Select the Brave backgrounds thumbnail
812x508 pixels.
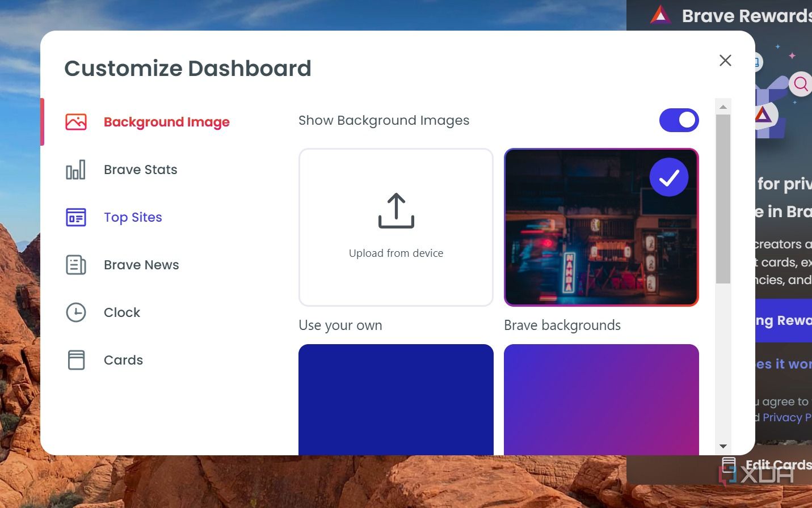click(601, 227)
